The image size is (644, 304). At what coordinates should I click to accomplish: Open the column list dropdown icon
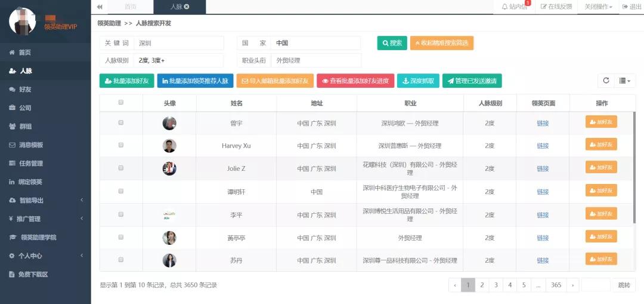[625, 81]
